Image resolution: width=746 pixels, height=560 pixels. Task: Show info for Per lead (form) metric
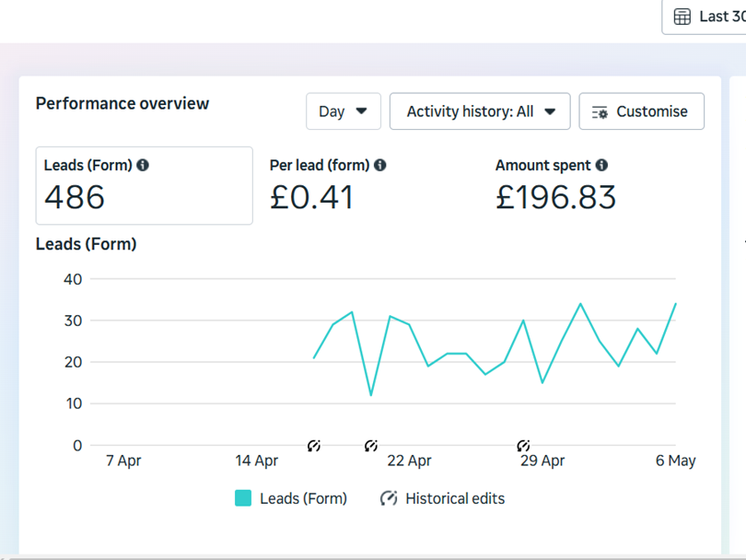379,165
